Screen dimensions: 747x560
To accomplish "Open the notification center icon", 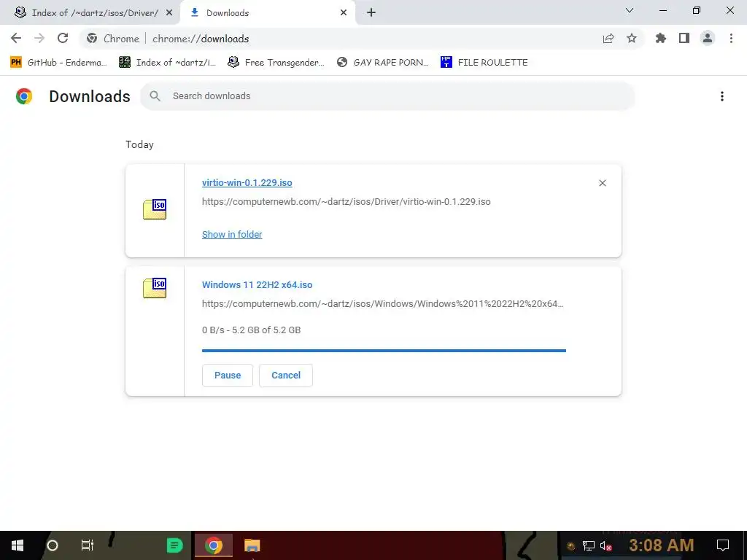I will click(x=723, y=545).
